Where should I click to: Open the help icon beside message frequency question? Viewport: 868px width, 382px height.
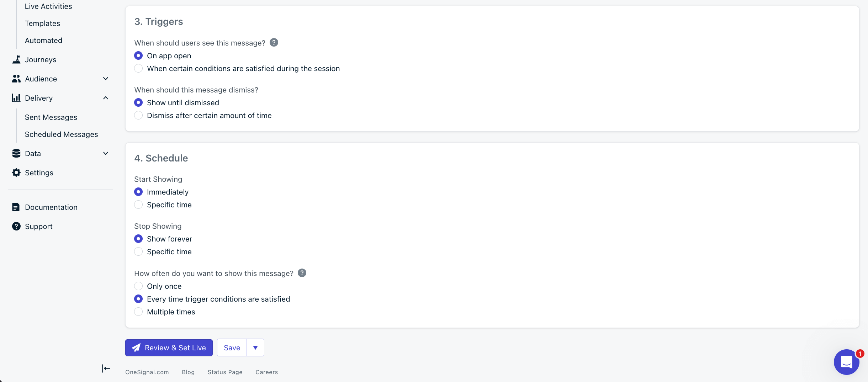302,273
